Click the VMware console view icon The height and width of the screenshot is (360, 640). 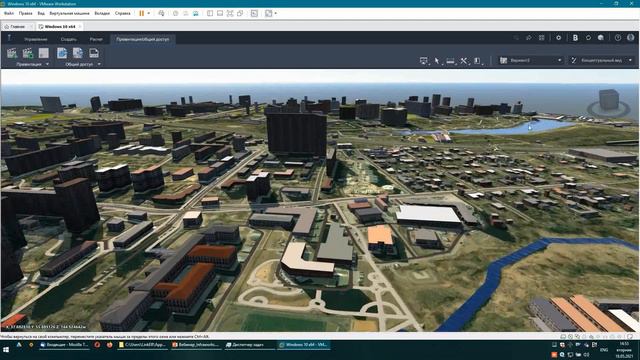254,13
